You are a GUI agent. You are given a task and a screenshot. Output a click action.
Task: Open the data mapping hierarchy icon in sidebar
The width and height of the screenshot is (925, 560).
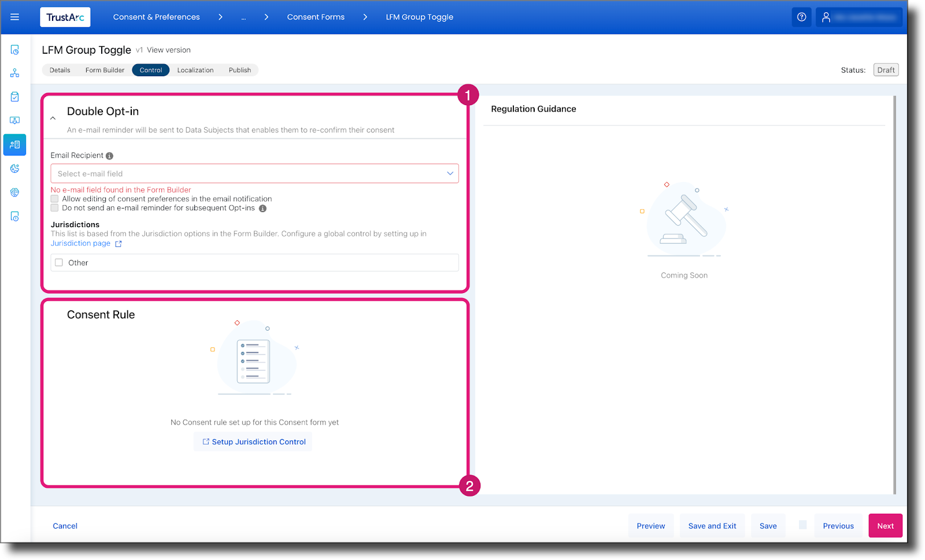click(x=14, y=72)
